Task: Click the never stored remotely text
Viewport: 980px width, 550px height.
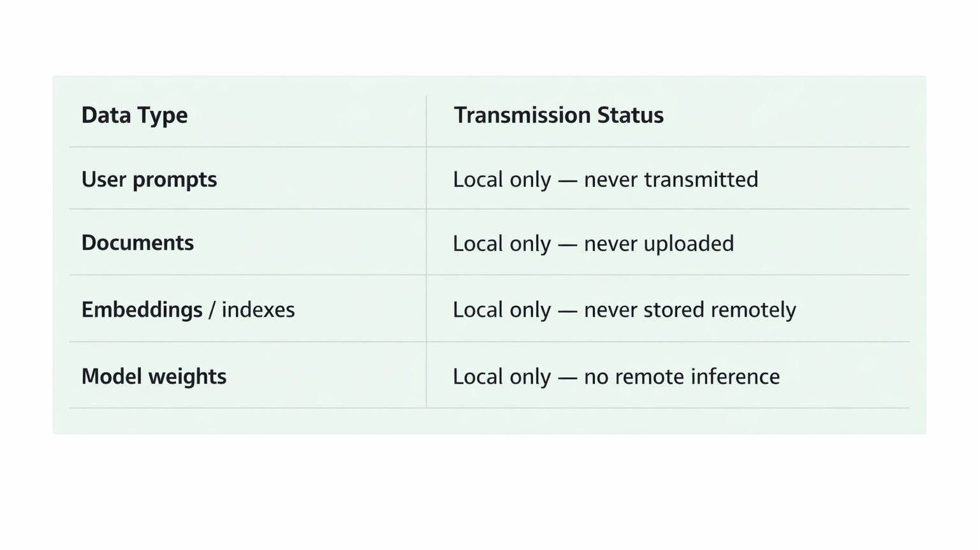Action: (x=690, y=310)
